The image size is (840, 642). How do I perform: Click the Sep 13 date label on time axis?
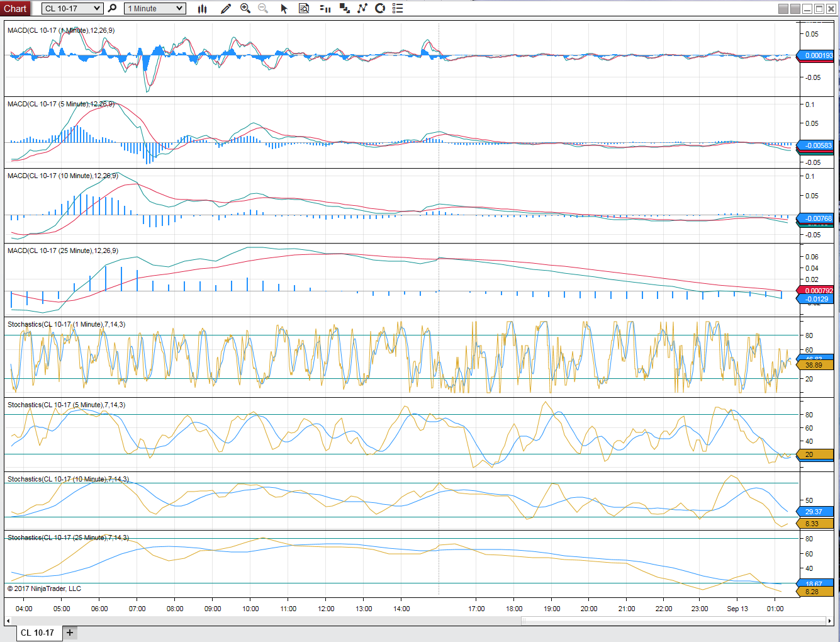pyautogui.click(x=737, y=609)
